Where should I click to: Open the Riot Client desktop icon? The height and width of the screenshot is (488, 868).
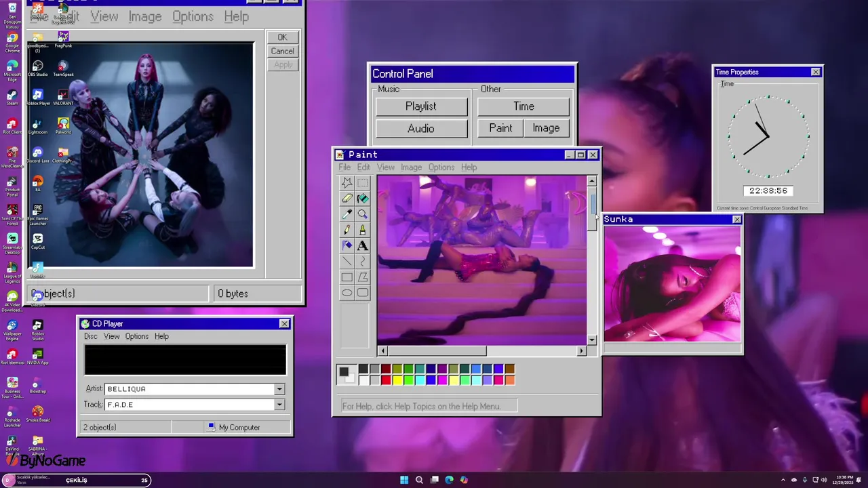tap(12, 126)
